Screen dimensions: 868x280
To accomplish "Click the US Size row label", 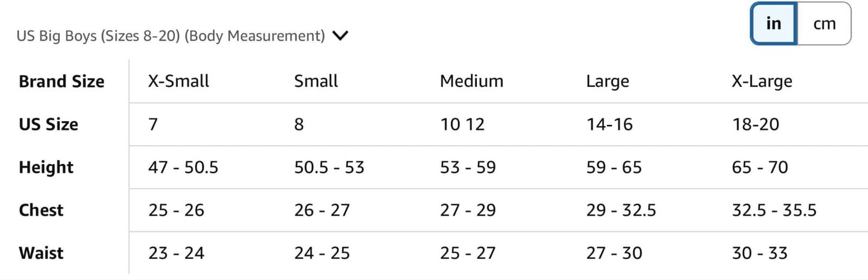I will point(48,124).
